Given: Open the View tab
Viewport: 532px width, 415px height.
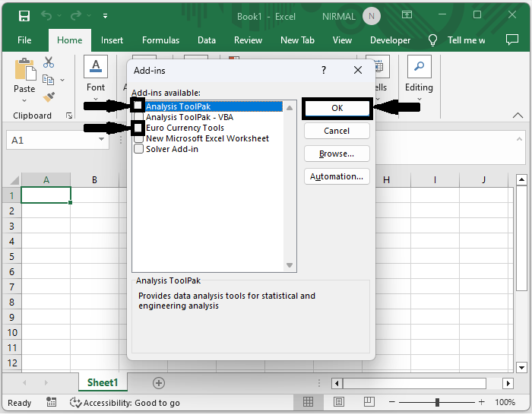Looking at the screenshot, I should [x=342, y=40].
